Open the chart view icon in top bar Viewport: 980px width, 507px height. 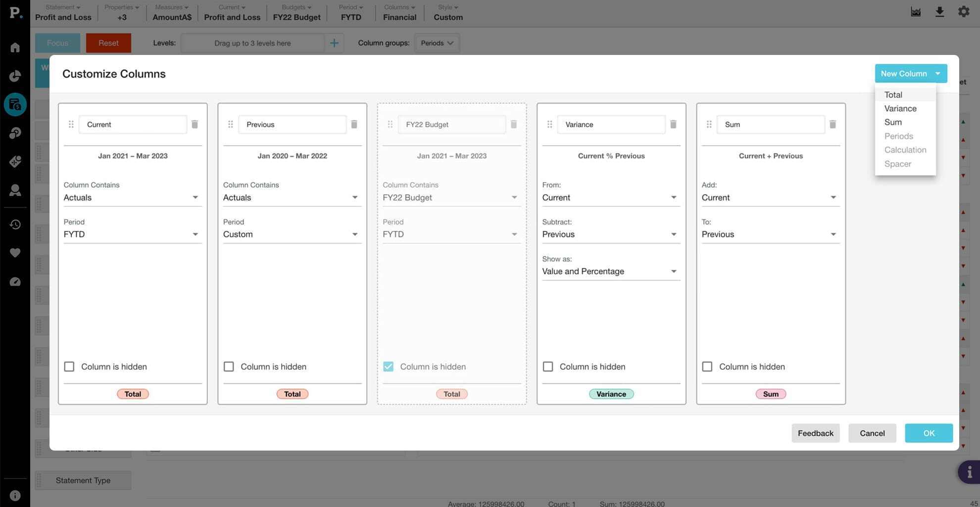pos(916,12)
